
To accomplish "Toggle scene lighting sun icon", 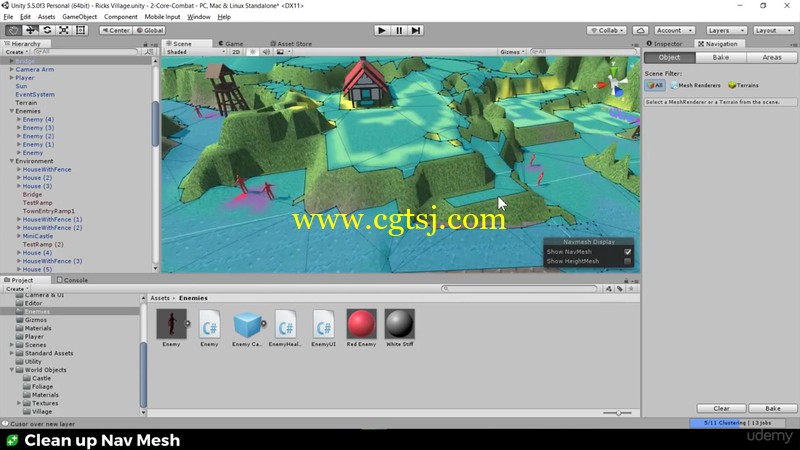I will click(x=253, y=52).
